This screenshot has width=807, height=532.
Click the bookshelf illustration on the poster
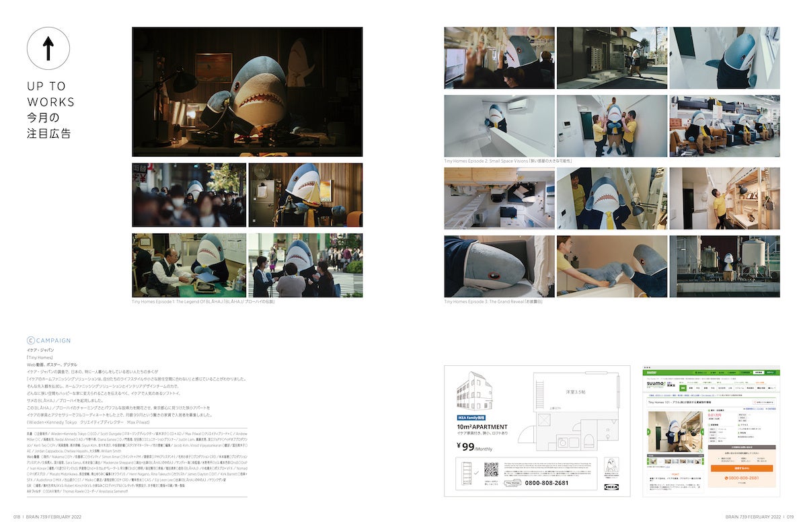(x=467, y=473)
